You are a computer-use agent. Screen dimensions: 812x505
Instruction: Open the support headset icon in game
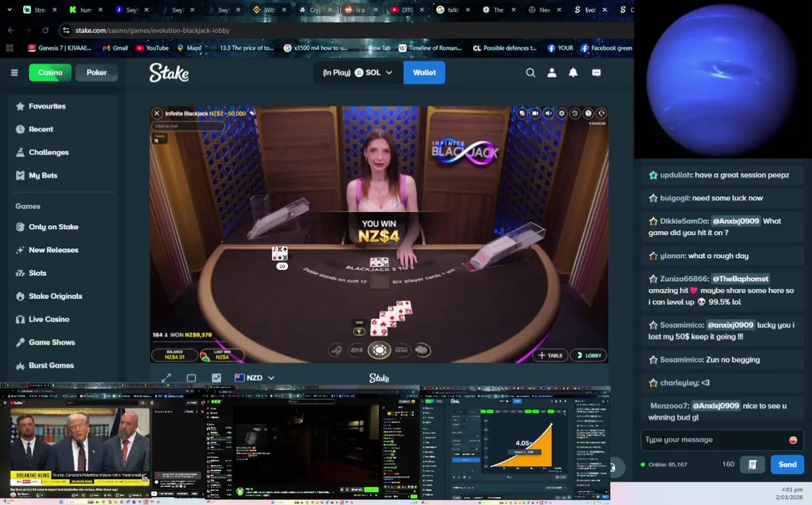tap(601, 114)
